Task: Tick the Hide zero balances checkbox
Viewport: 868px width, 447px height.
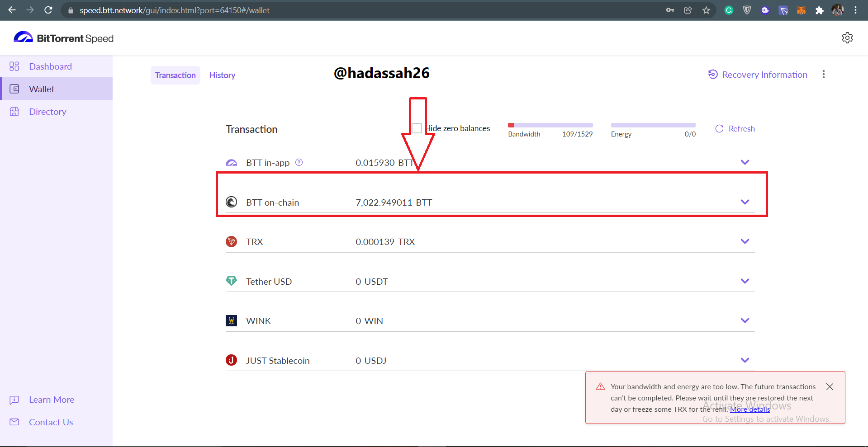Action: coord(417,128)
